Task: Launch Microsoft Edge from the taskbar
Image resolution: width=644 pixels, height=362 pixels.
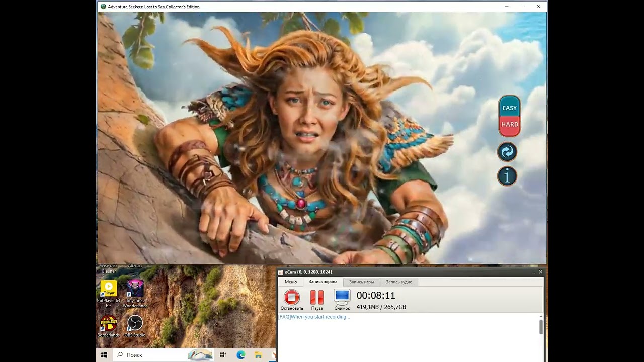Action: click(x=241, y=355)
